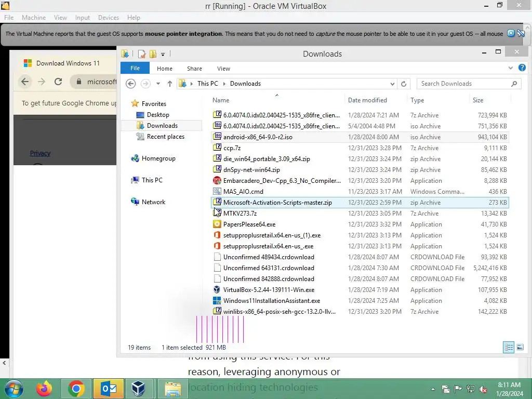Open VirtualBox taskbar icon
Screen dimensions: 532x399
(x=138, y=389)
